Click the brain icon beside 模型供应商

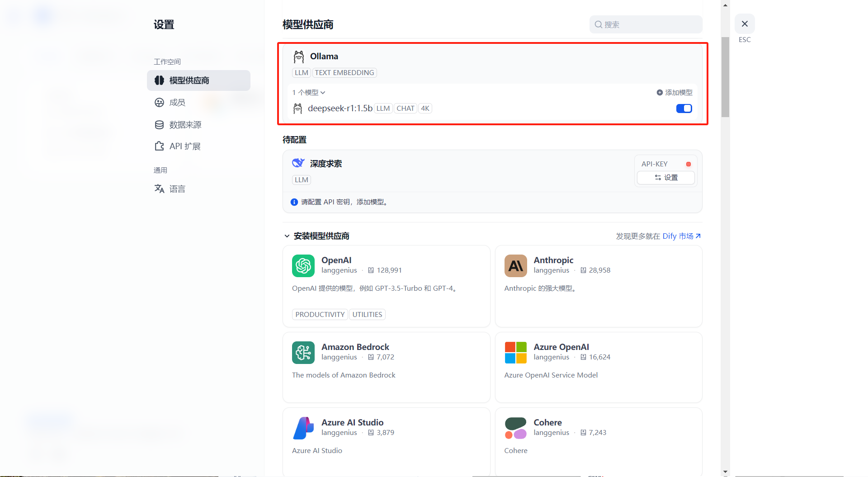(159, 80)
